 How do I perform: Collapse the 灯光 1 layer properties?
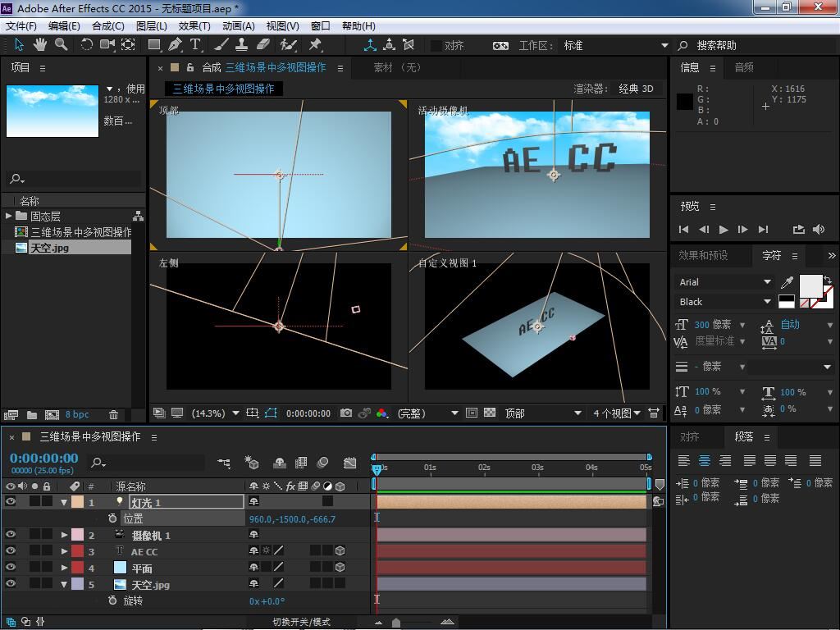pyautogui.click(x=64, y=502)
